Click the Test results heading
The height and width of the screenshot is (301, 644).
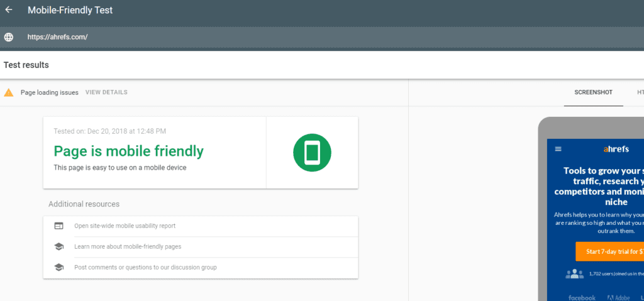26,65
